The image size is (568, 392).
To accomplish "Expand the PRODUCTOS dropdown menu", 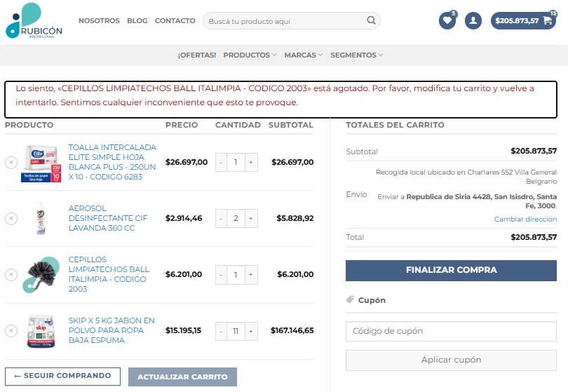I will point(250,55).
